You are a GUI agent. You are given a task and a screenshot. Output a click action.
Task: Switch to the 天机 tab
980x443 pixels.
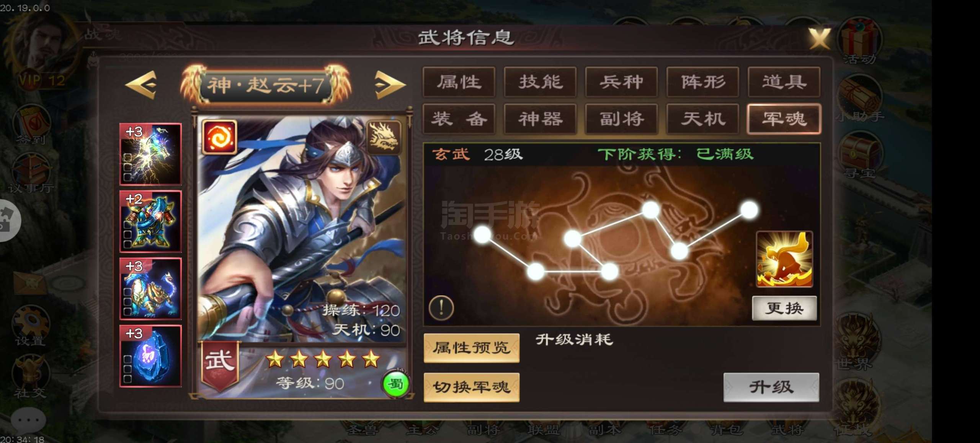click(x=702, y=119)
